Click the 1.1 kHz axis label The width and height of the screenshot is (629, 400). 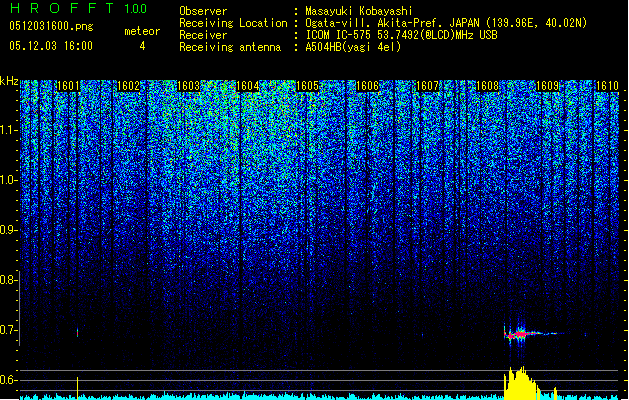(x=8, y=130)
